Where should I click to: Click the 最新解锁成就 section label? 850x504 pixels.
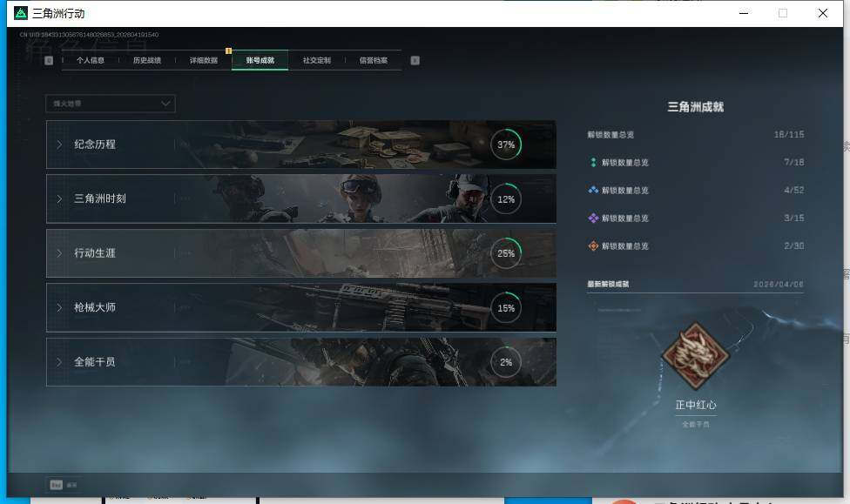608,284
